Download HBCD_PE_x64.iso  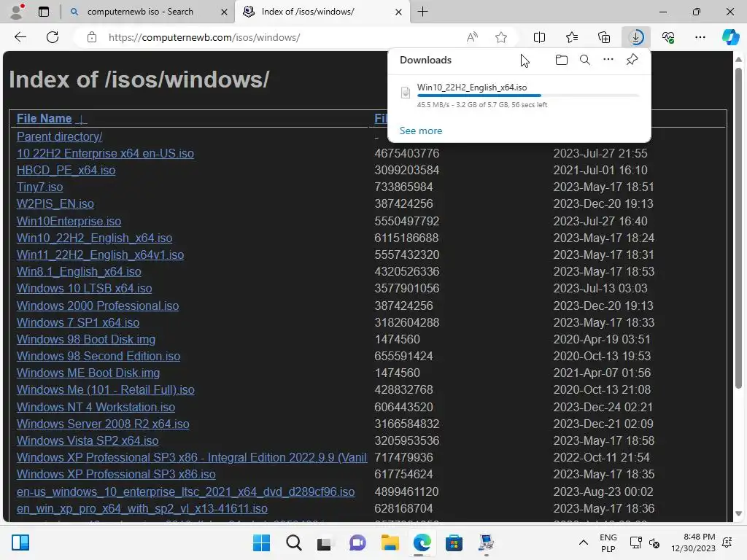(66, 170)
